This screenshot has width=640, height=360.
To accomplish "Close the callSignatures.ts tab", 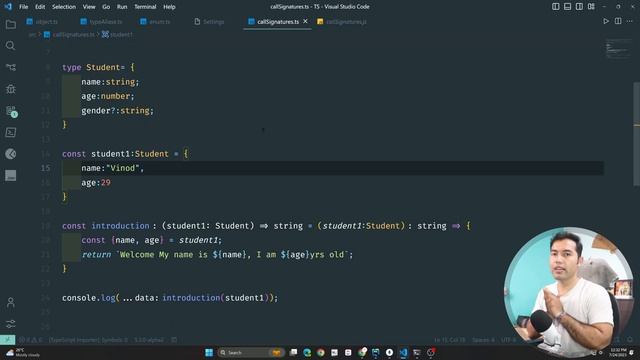I will [x=305, y=21].
